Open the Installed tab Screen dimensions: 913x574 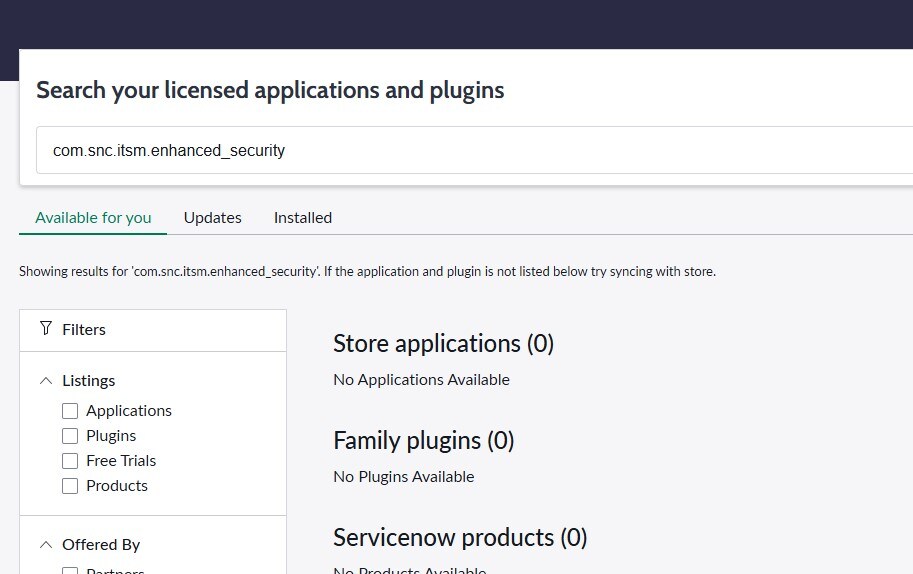[x=303, y=217]
